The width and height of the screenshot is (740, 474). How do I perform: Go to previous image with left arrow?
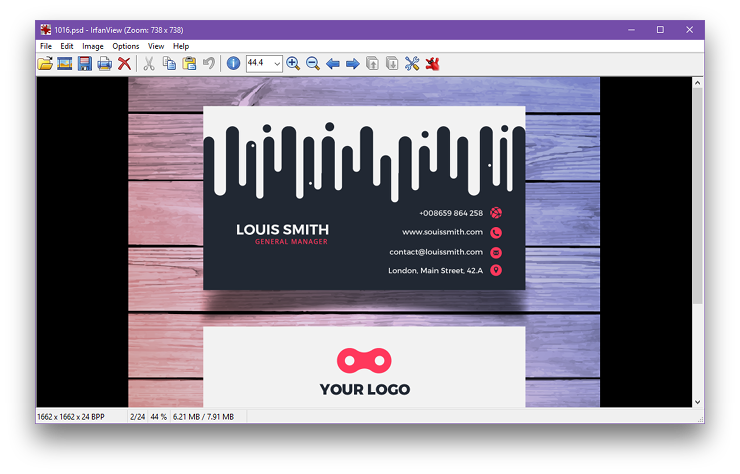point(333,64)
